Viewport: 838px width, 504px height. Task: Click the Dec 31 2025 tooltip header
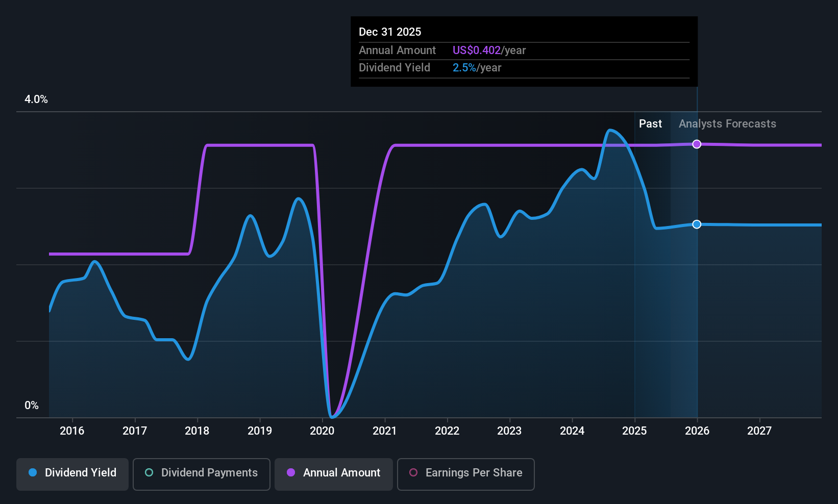[x=390, y=32]
